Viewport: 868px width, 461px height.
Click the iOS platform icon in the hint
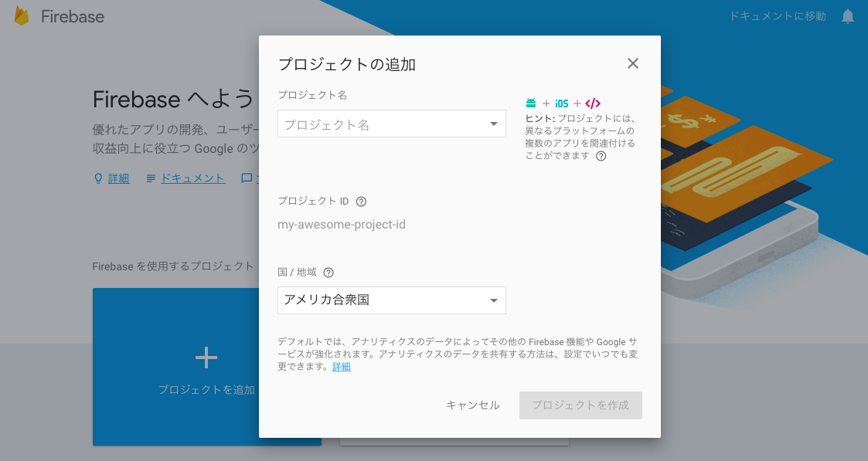click(561, 102)
